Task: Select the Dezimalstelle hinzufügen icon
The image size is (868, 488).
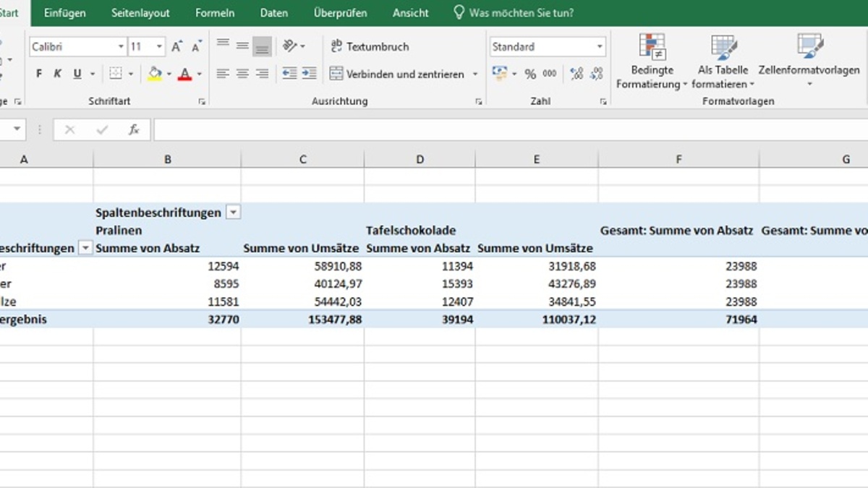Action: tap(576, 73)
